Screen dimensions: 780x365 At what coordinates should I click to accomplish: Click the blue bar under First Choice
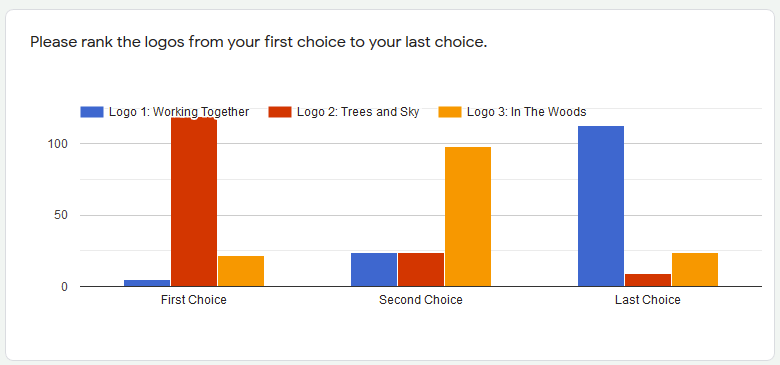147,283
